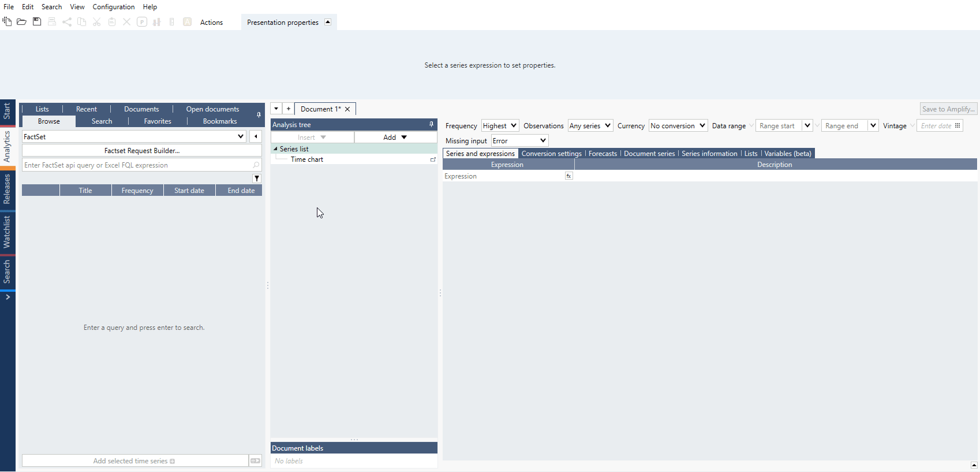Click the filter funnel icon above results
Screen dimensions: 980x472
(x=257, y=179)
